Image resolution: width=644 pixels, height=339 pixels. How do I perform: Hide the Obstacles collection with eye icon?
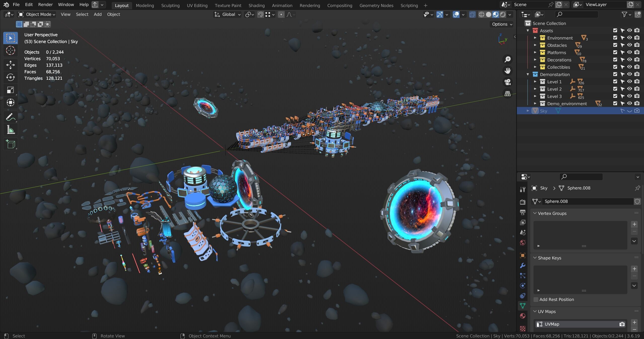click(629, 45)
